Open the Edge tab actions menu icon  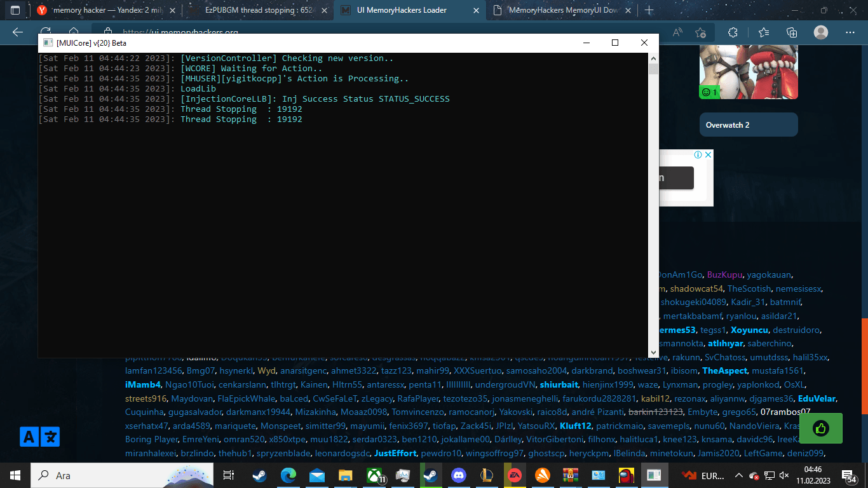click(x=15, y=10)
